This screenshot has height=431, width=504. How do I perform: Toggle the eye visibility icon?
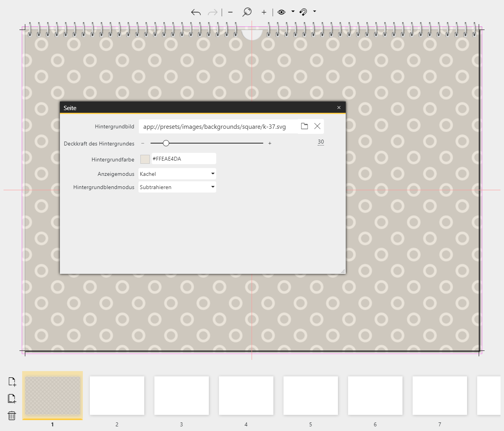pos(282,12)
